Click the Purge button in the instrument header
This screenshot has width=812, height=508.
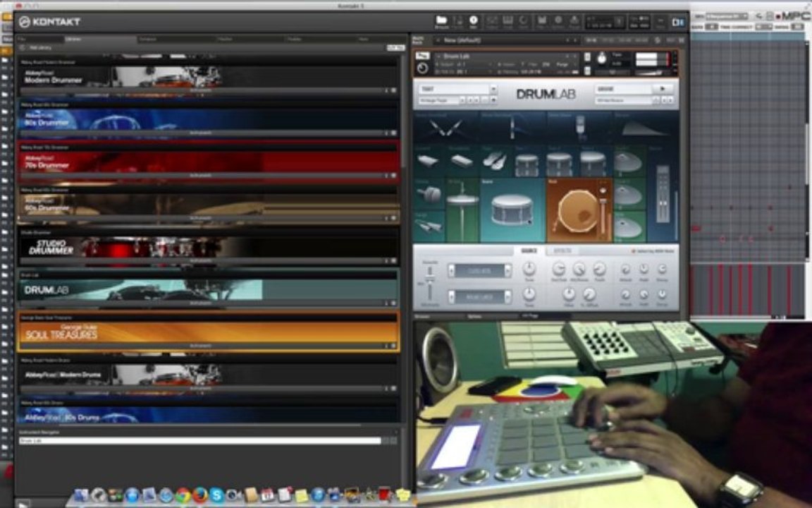(x=562, y=64)
